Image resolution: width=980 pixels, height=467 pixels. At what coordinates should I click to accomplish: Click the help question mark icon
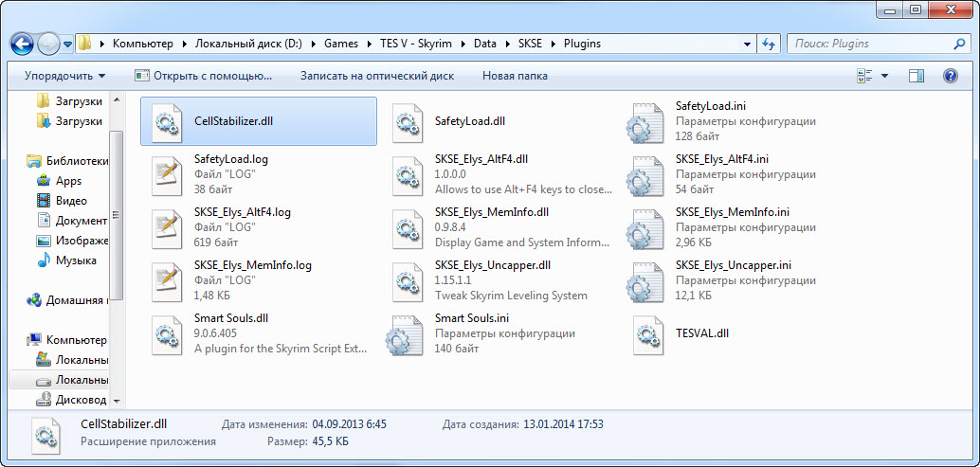pyautogui.click(x=950, y=76)
